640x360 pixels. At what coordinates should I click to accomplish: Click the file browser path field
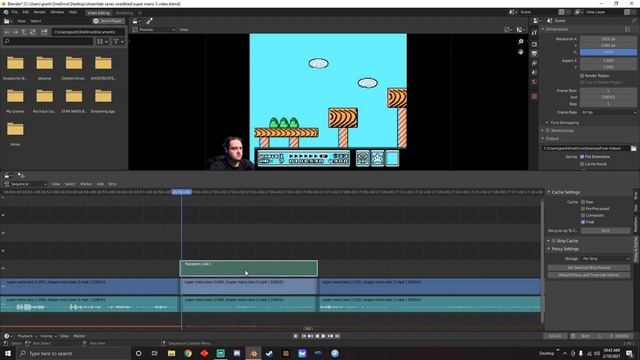[88, 32]
